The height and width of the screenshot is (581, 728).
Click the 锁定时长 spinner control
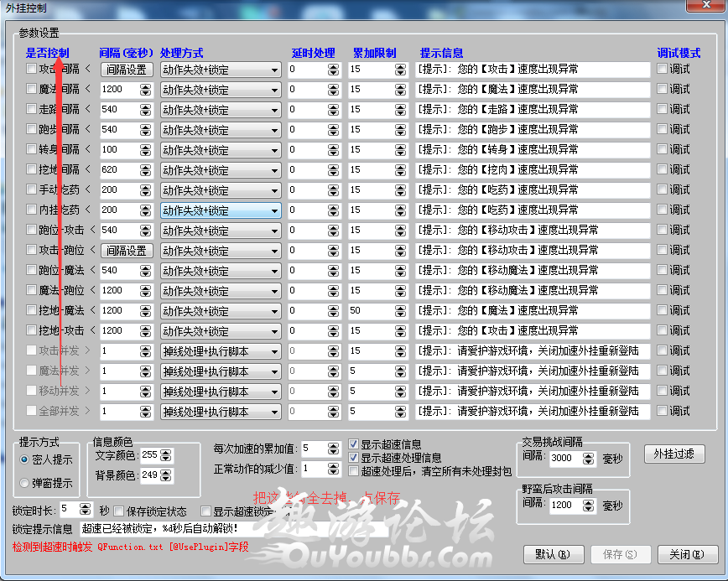coord(86,510)
